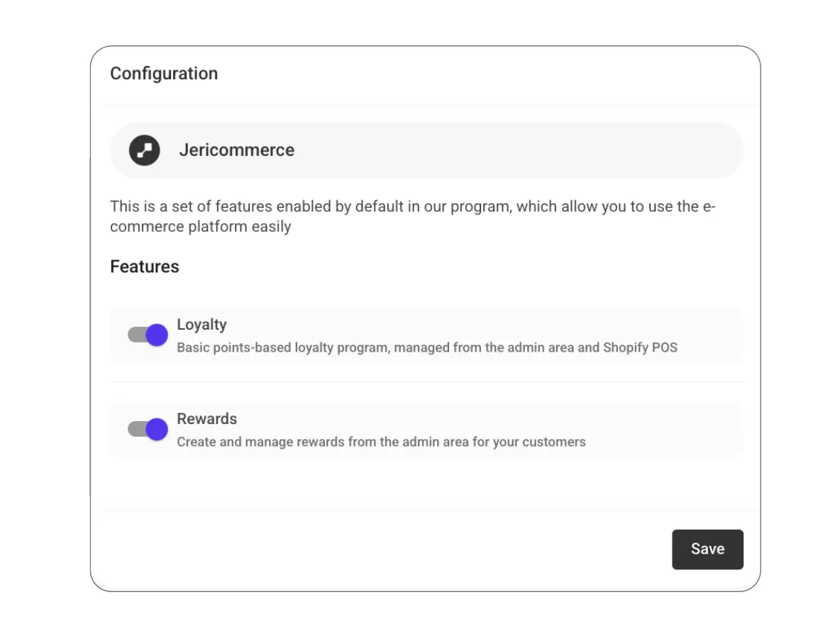This screenshot has height=641, width=840.
Task: Click empty space right of Jericommerce name
Action: click(x=518, y=150)
